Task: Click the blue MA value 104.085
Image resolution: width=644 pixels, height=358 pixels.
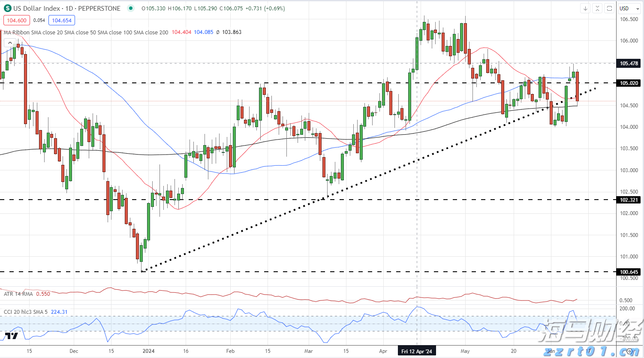Action: click(x=203, y=32)
